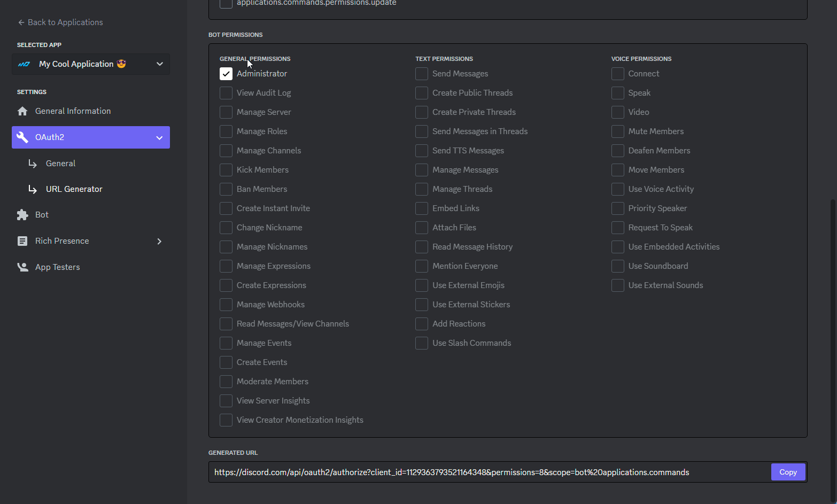Collapse the OAuth2 section chevron
This screenshot has width=837, height=504.
pos(159,138)
